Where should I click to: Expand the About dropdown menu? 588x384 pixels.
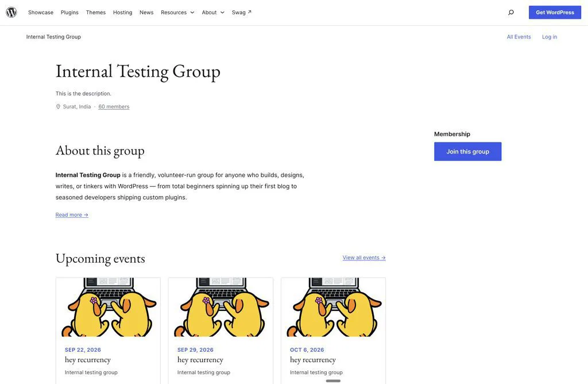pos(213,13)
